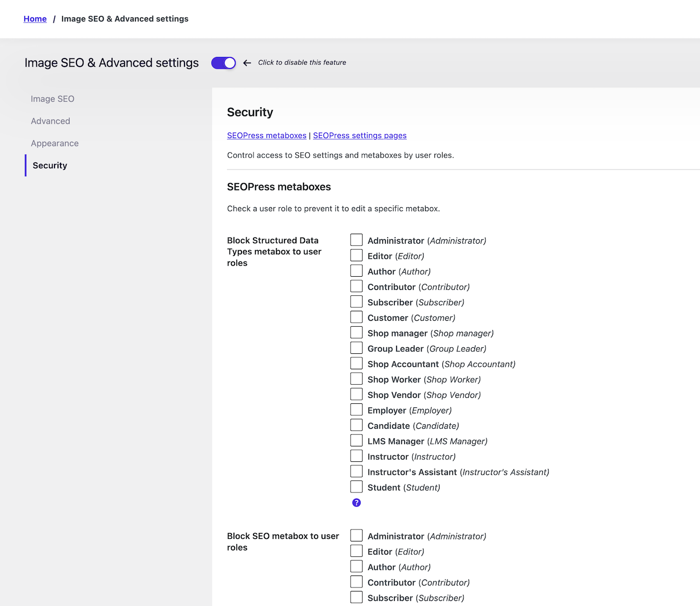700x606 pixels.
Task: Click the 'Click to disable this feature' text
Action: tap(302, 63)
